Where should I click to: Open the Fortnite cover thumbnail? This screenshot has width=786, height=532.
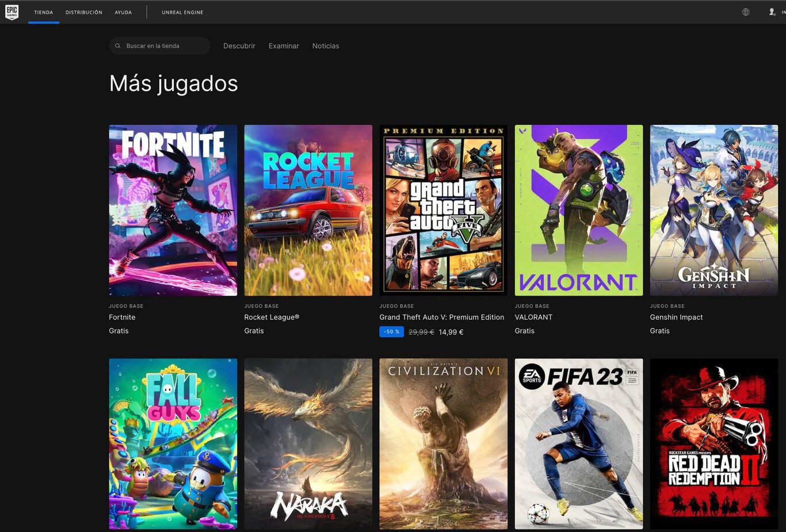tap(173, 210)
